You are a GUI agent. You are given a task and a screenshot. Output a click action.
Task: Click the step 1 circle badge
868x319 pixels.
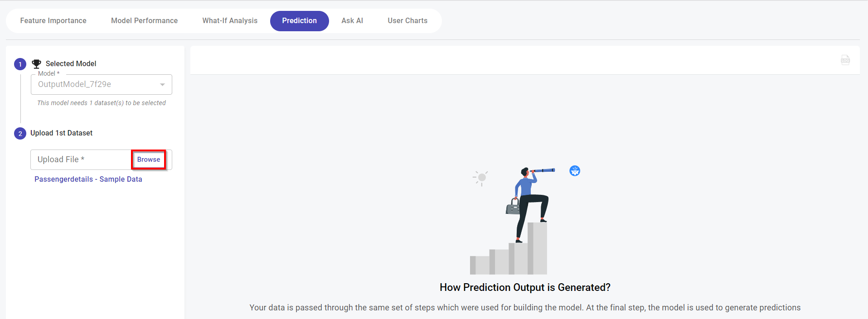[x=20, y=64]
